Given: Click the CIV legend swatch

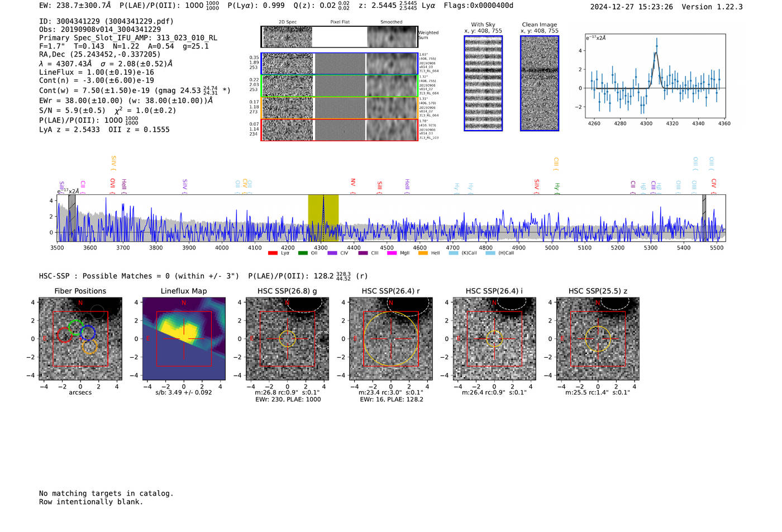Looking at the screenshot, I should 332,253.
